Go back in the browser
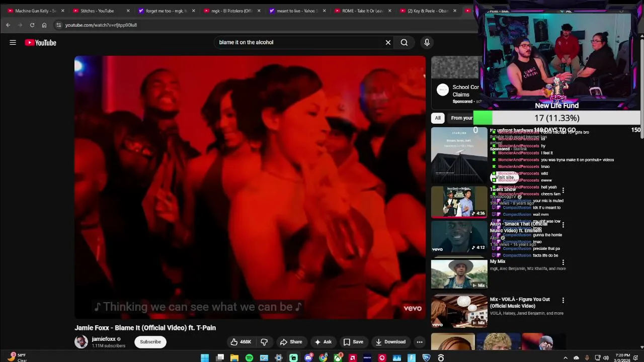The height and width of the screenshot is (362, 644). (x=8, y=25)
